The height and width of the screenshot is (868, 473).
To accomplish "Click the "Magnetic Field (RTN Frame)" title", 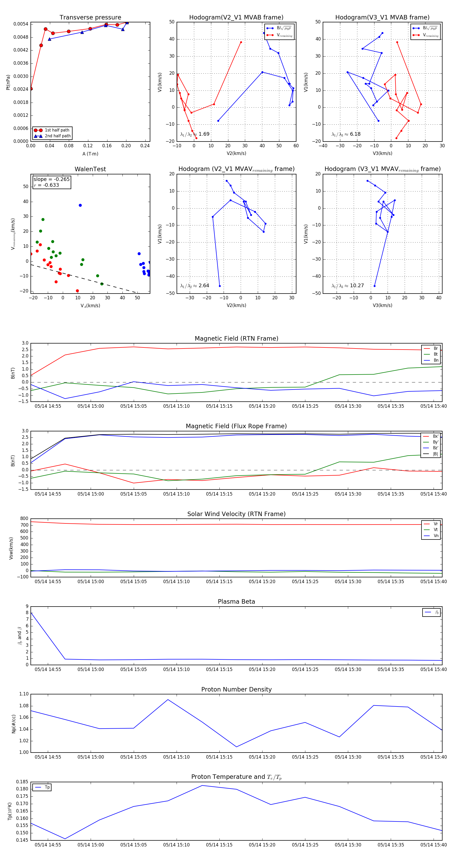I will pyautogui.click(x=236, y=339).
